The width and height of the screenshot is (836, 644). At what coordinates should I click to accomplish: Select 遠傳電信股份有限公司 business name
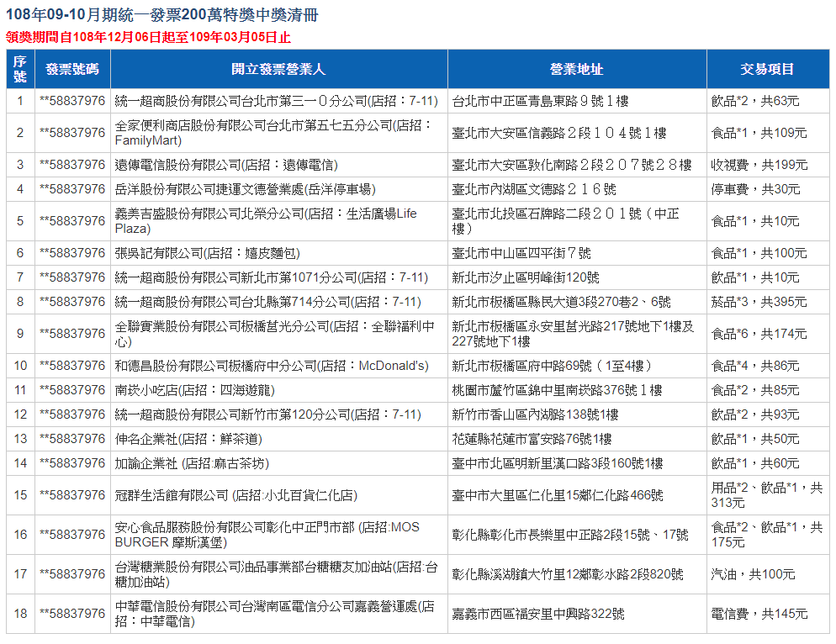point(226,165)
